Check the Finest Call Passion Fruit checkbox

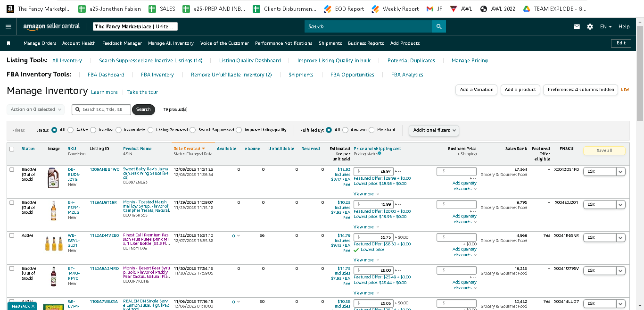pos(12,235)
